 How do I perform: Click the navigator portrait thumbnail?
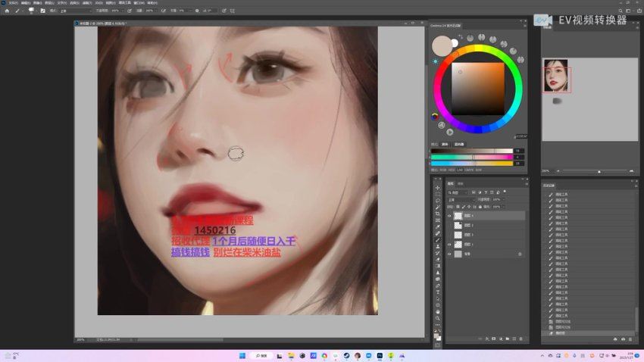pyautogui.click(x=555, y=75)
